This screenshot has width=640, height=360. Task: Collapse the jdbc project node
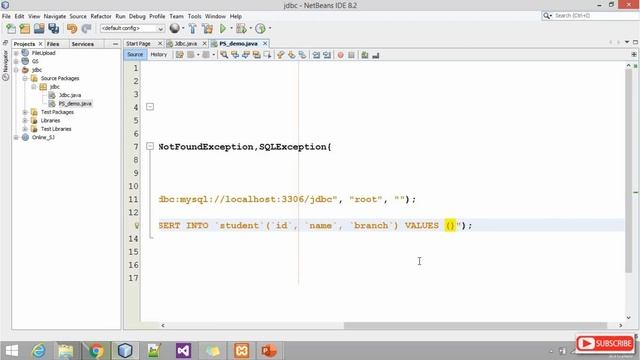[16, 70]
